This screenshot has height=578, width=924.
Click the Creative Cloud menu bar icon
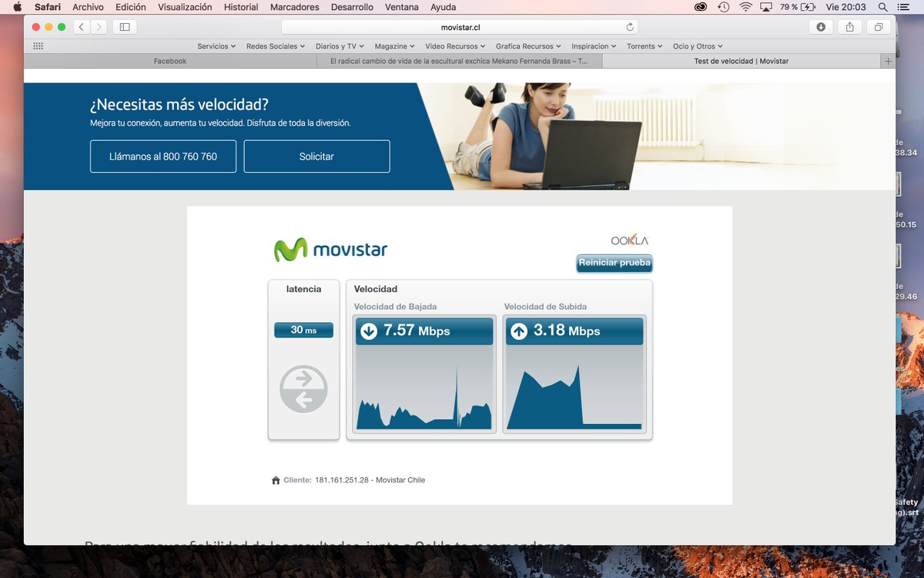coord(701,7)
